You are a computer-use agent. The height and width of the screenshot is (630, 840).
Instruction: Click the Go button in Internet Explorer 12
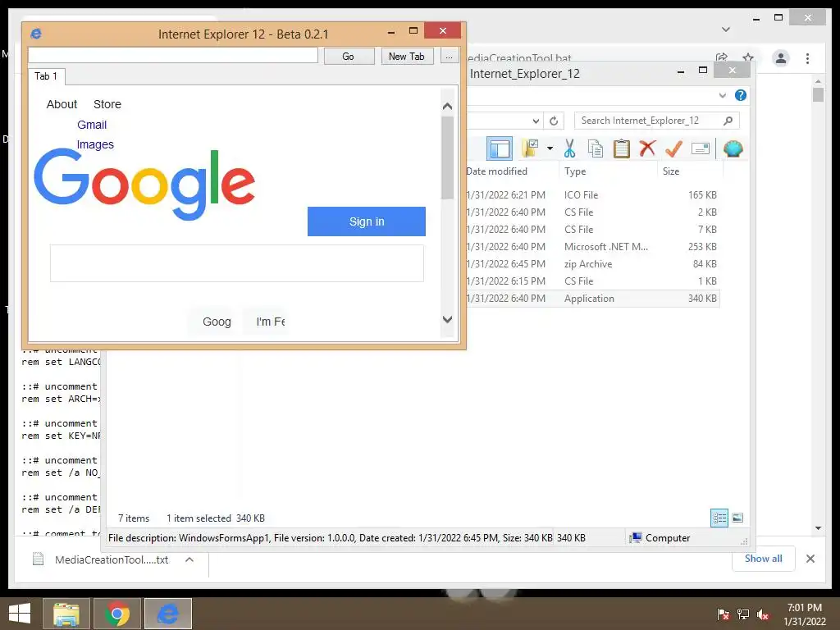point(349,57)
